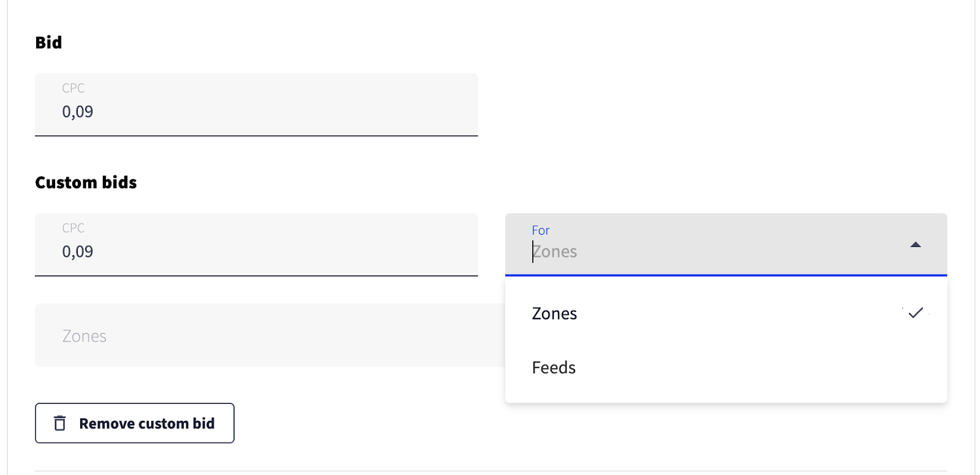The height and width of the screenshot is (475, 980).
Task: Select Zones from the dropdown list
Action: point(554,314)
